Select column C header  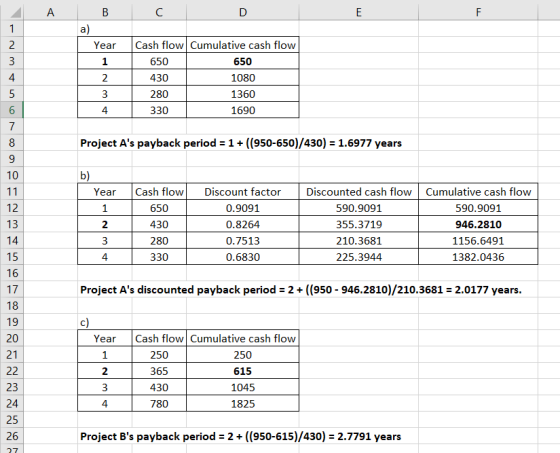pos(159,13)
